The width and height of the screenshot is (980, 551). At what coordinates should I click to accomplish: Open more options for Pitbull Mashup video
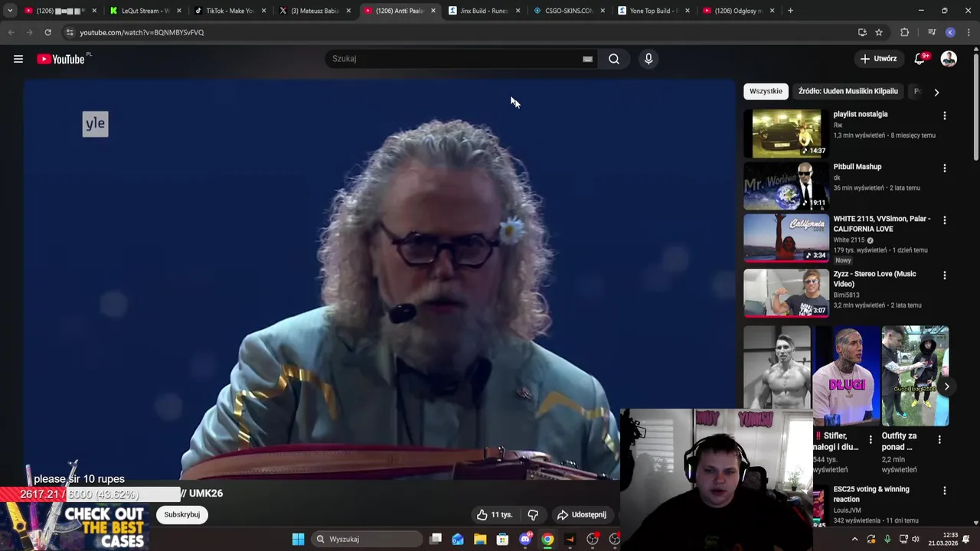[944, 168]
